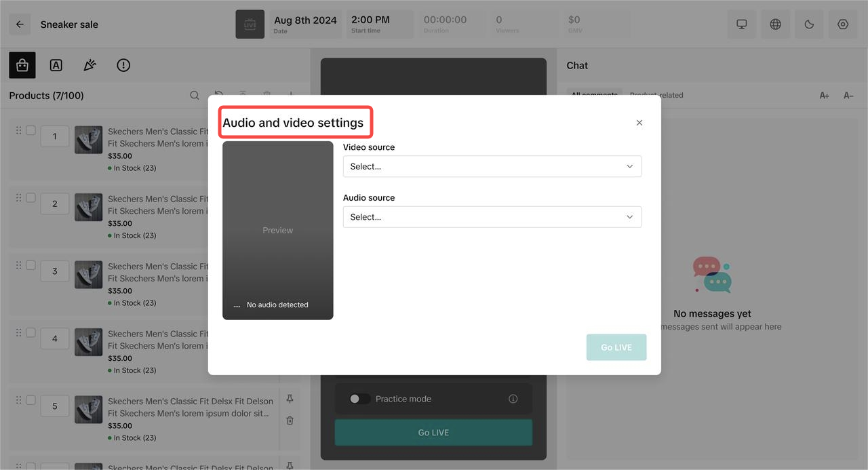Click the monitor display icon in header
The height and width of the screenshot is (470, 868).
point(742,24)
